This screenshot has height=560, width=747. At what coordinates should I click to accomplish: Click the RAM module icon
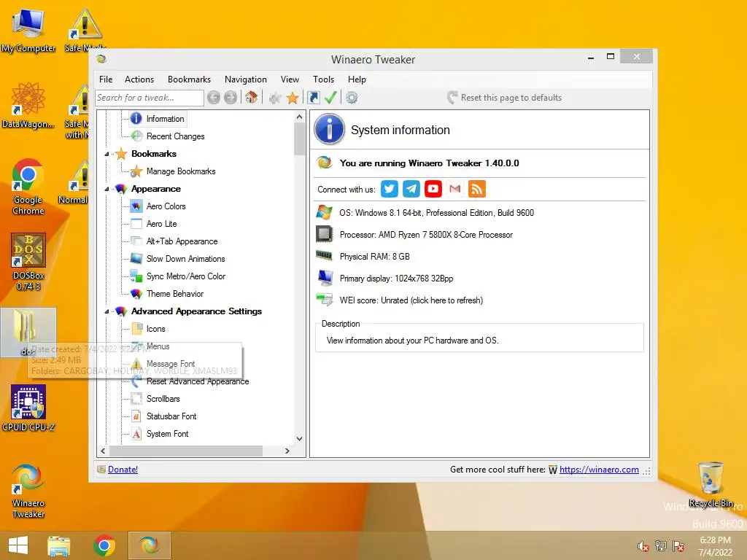[x=325, y=256]
